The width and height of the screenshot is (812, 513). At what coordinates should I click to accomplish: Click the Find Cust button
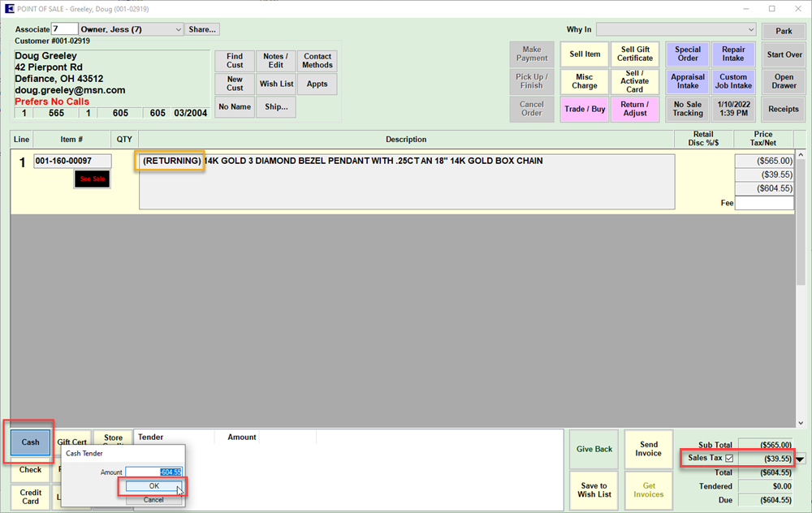click(x=235, y=61)
